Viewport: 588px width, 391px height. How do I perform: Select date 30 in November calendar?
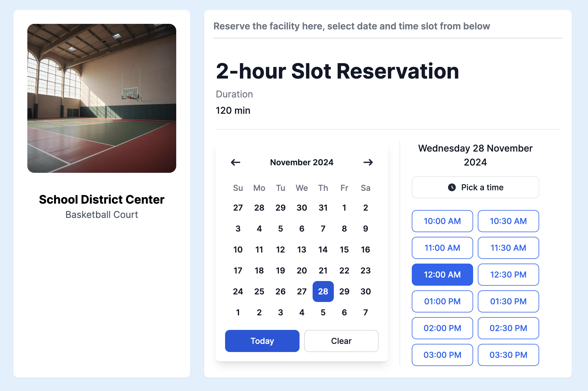(x=366, y=291)
